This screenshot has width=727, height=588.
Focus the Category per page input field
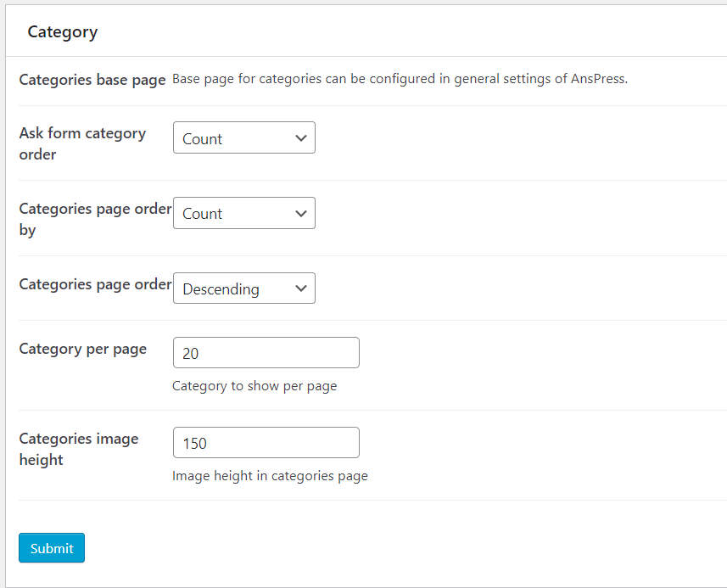(266, 353)
